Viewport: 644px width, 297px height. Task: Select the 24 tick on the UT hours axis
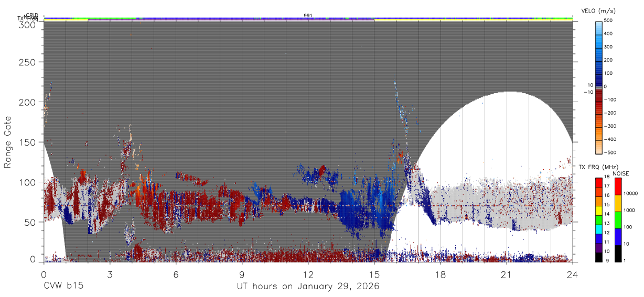click(572, 274)
